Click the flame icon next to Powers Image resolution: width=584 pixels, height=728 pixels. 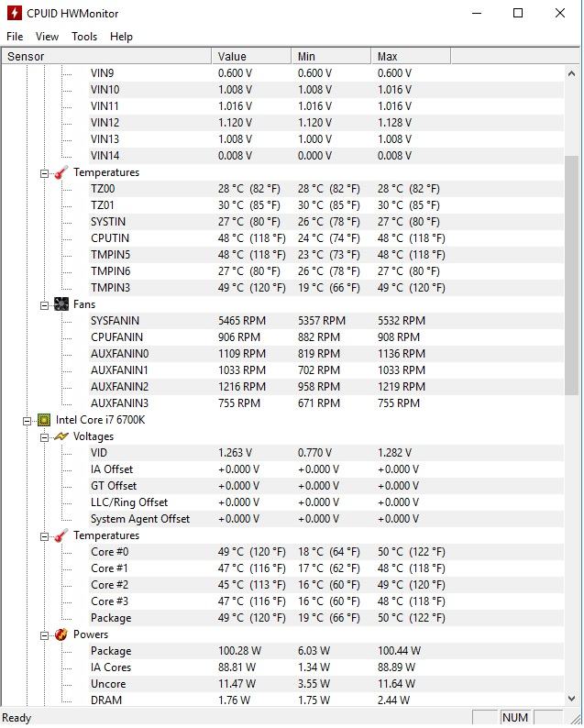61,634
